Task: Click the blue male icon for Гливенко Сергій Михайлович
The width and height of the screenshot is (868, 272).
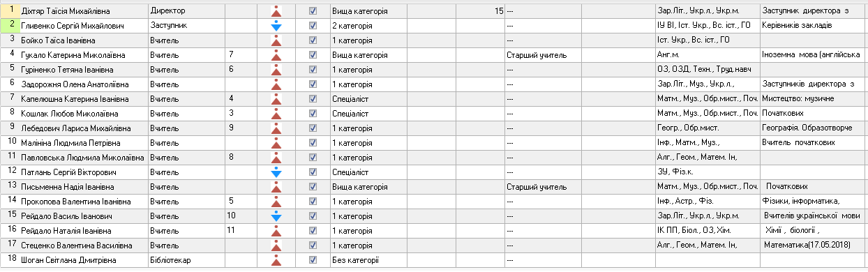Action: pyautogui.click(x=276, y=26)
